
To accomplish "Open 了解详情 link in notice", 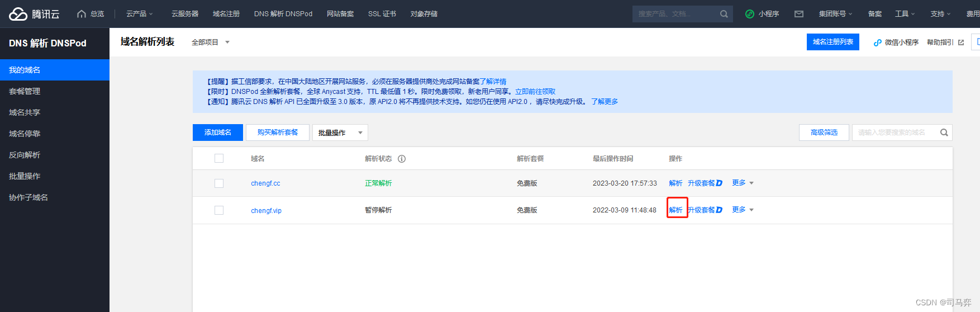I will pyautogui.click(x=493, y=82).
